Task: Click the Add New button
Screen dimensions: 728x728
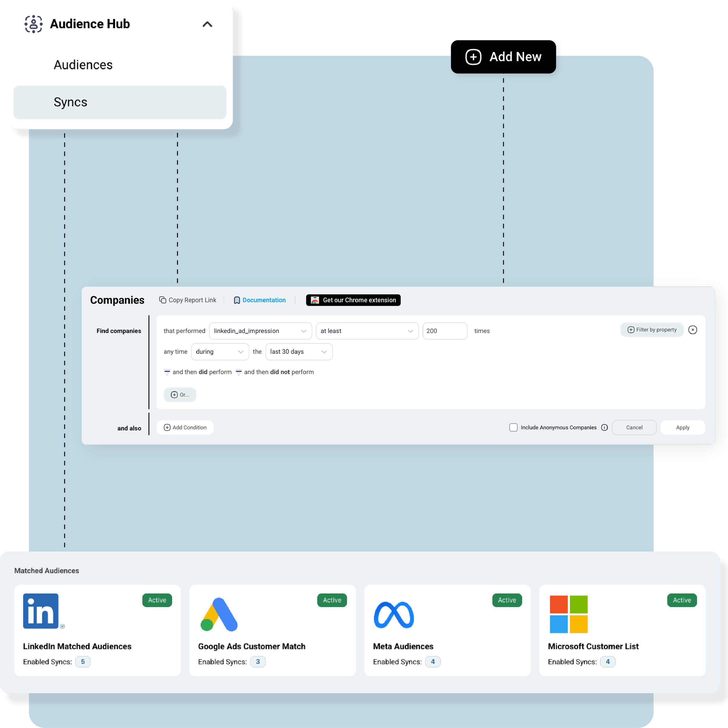Action: (503, 57)
